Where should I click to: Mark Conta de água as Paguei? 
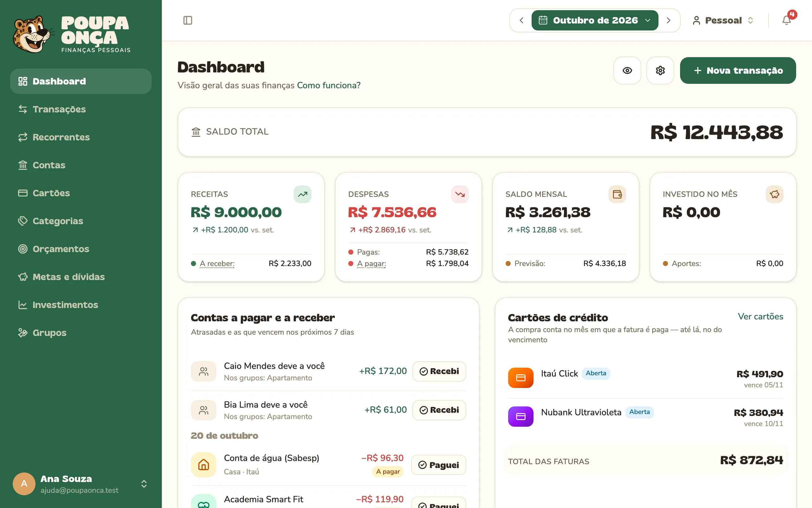(x=438, y=465)
